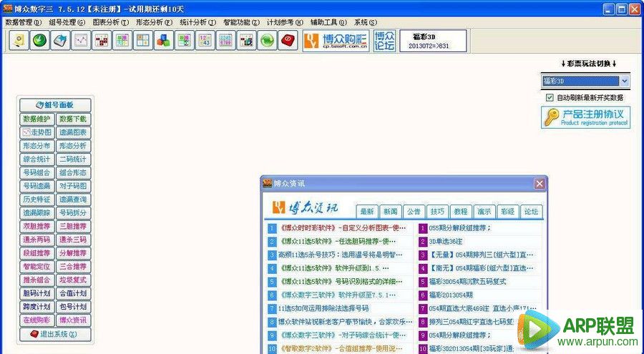Image resolution: width=644 pixels, height=354 pixels.
Task: Open the 形态分析 menu
Action: point(154,22)
